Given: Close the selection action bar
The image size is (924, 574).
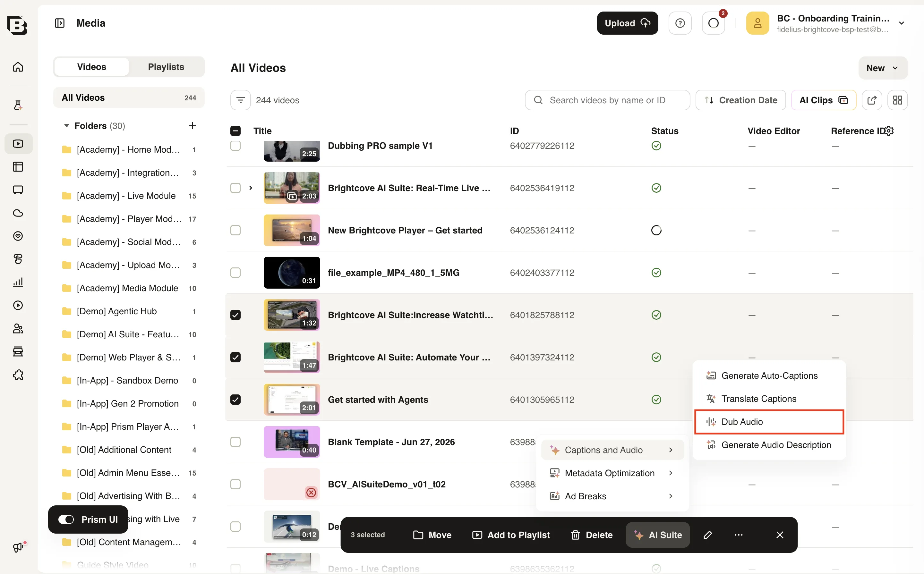Looking at the screenshot, I should coord(779,535).
